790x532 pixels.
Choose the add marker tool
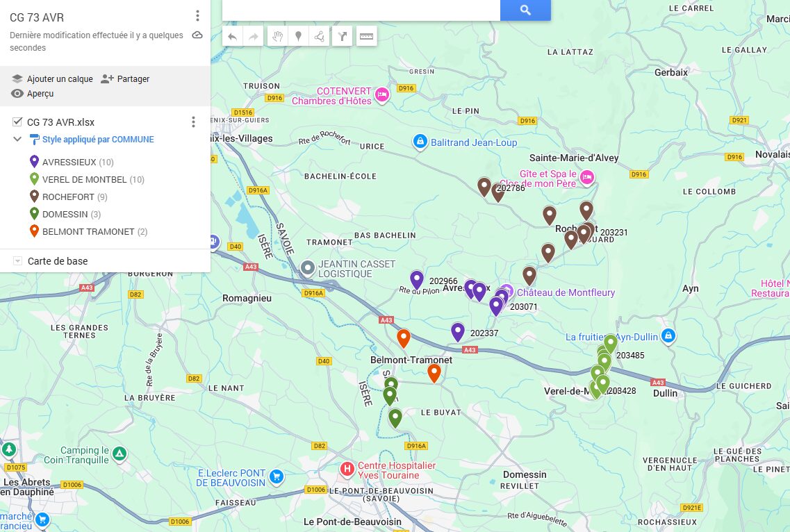coord(298,37)
